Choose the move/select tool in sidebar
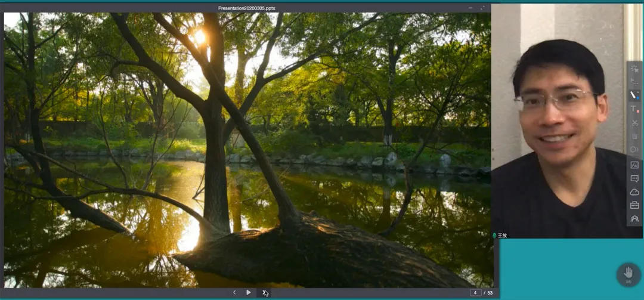 click(634, 82)
